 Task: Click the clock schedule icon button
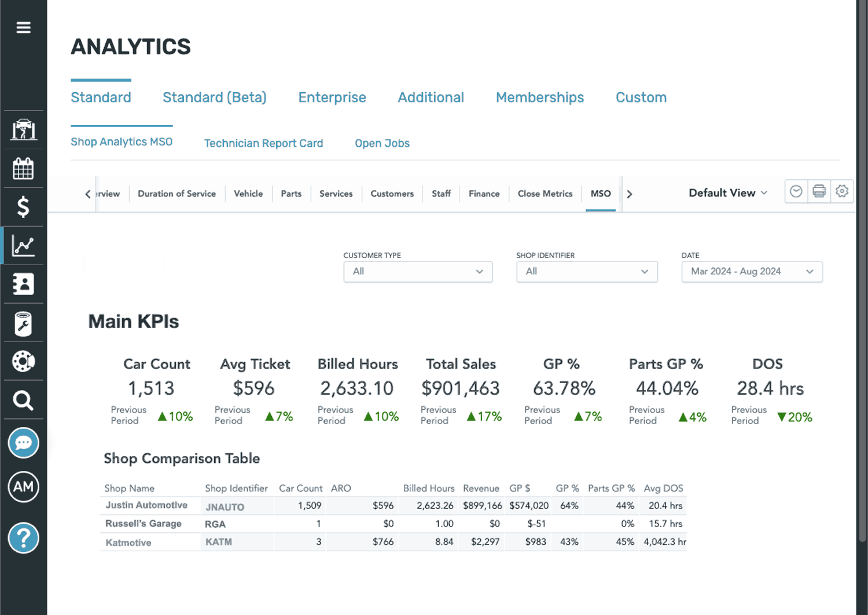click(796, 192)
